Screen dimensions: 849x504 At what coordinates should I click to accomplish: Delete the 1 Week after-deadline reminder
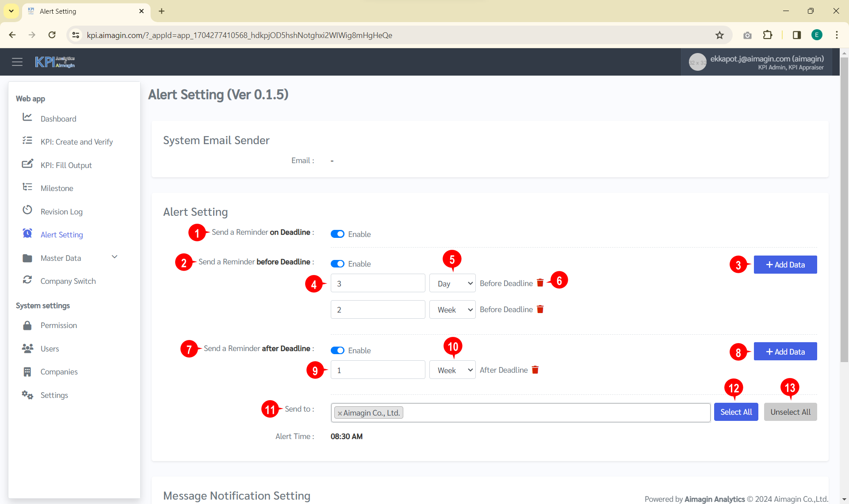click(535, 370)
